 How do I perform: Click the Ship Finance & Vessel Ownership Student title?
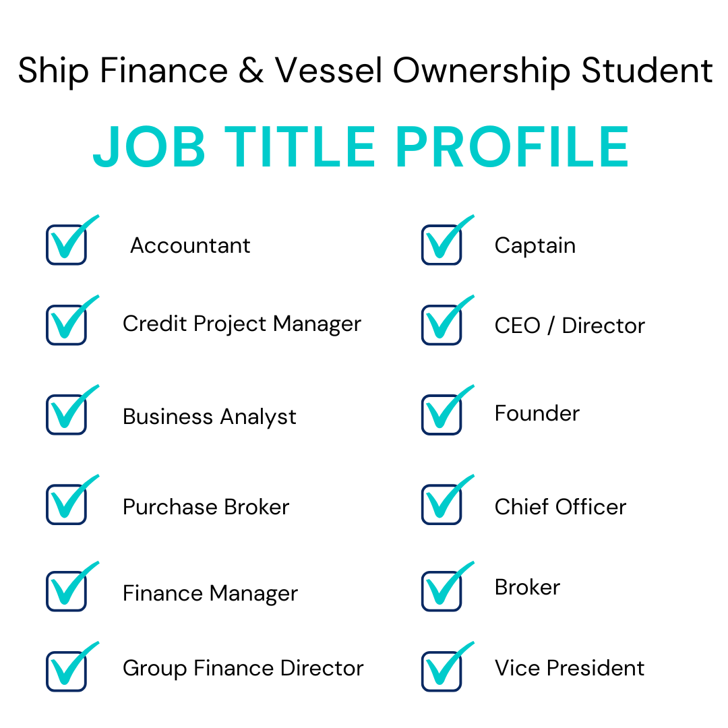coord(365,71)
